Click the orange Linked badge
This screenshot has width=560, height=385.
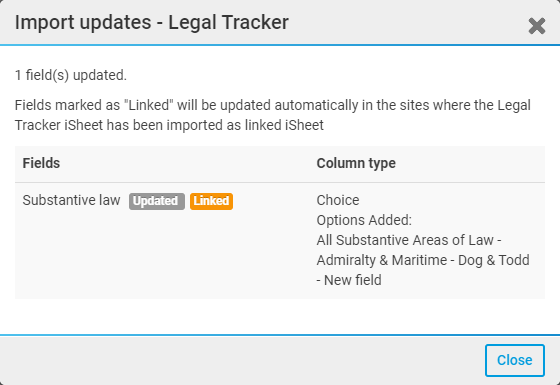tap(211, 201)
